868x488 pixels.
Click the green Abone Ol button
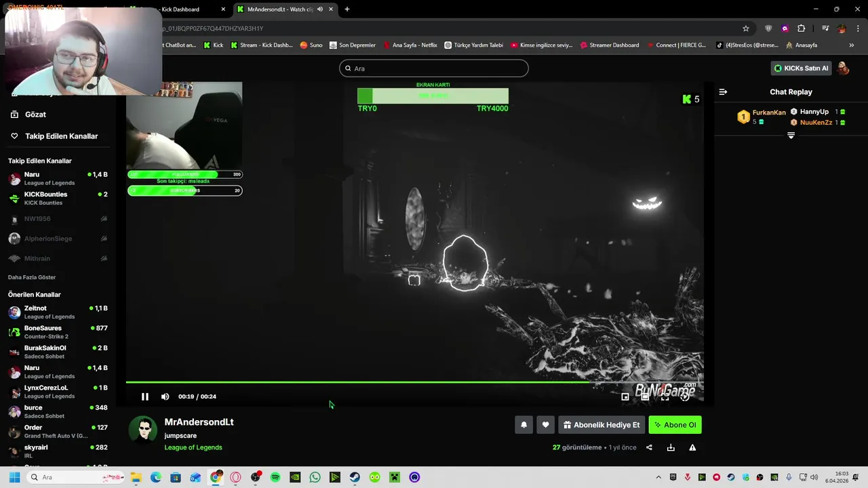coord(675,425)
